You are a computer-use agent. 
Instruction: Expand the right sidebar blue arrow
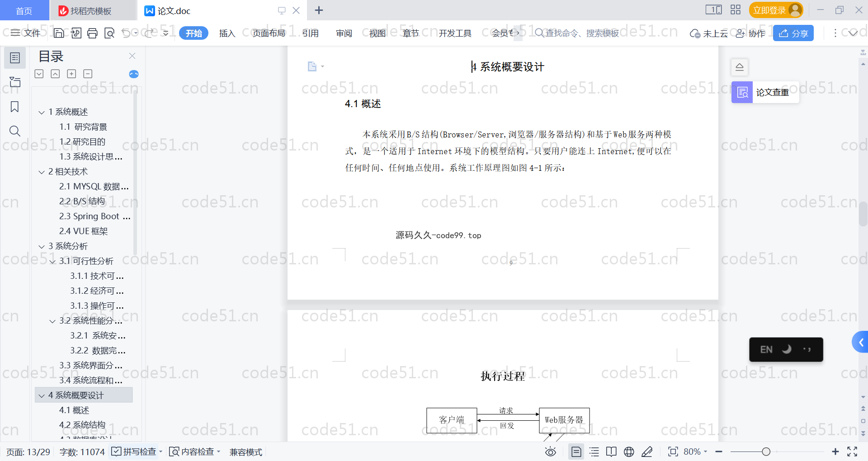click(861, 342)
